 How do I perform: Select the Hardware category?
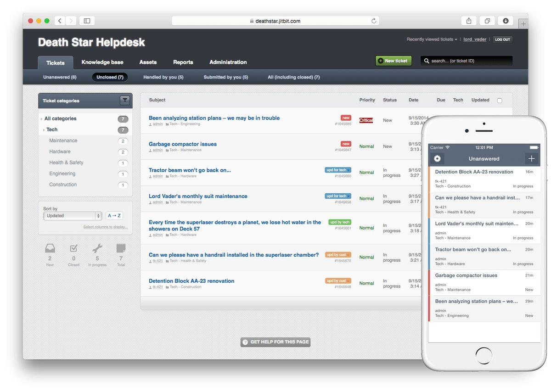[60, 151]
